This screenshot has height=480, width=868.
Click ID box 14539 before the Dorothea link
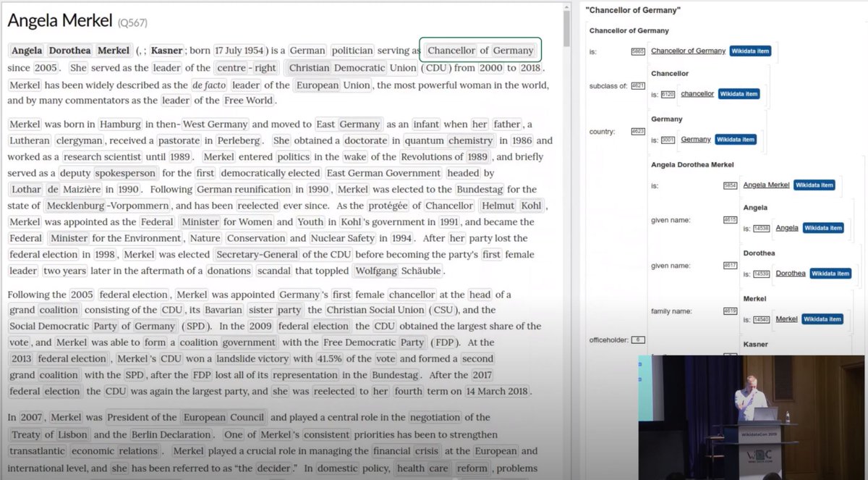tap(762, 274)
